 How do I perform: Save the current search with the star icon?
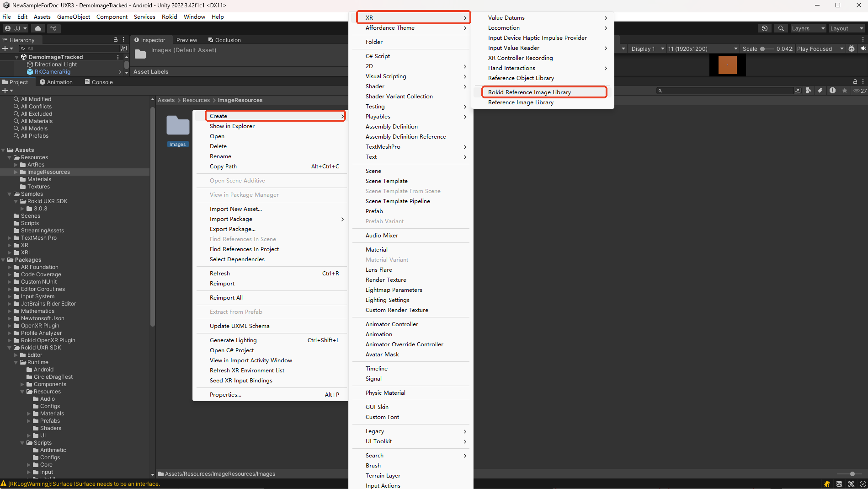point(844,90)
